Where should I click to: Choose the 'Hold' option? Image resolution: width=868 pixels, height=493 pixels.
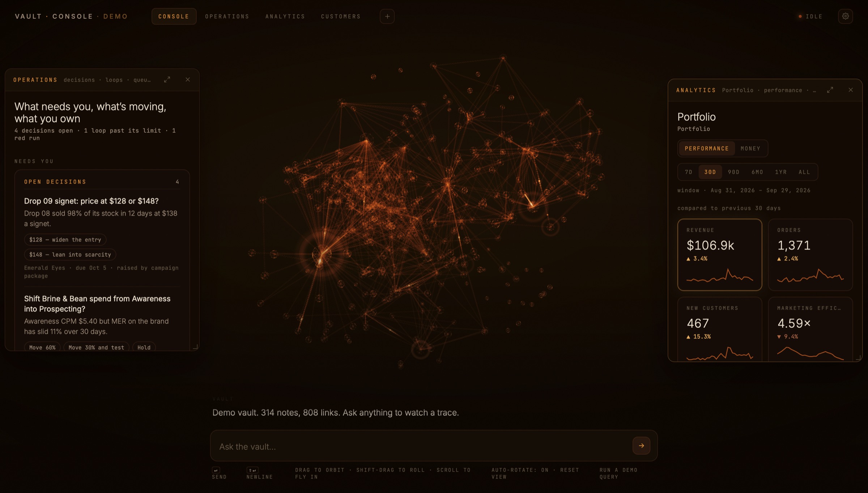(144, 347)
